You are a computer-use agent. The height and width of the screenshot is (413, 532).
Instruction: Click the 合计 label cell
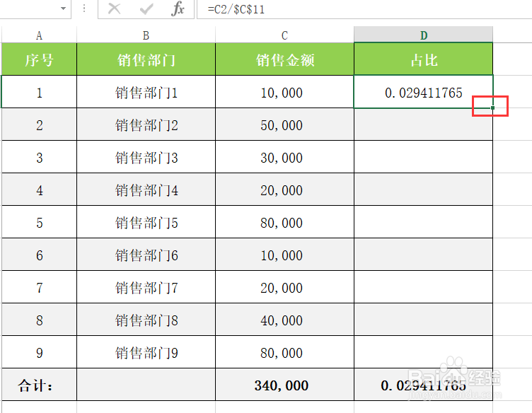(39, 385)
